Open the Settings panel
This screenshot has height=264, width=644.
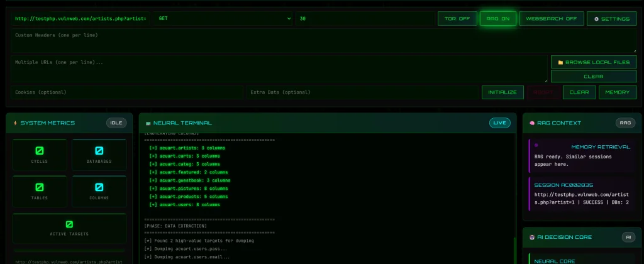(611, 19)
